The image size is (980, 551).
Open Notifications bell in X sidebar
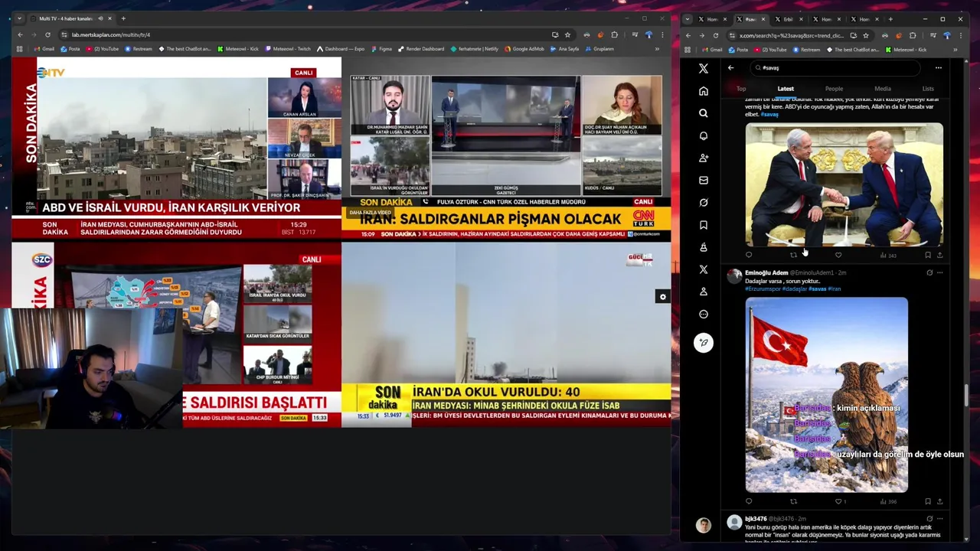point(703,135)
